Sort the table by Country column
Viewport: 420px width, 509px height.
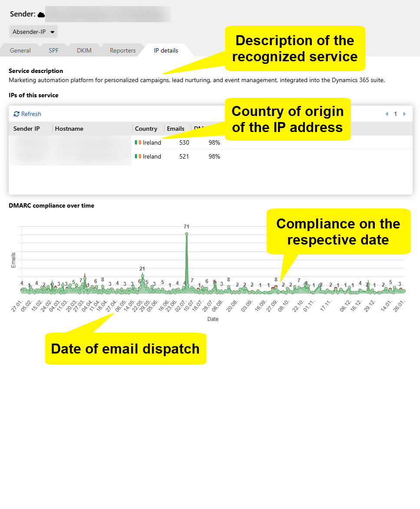click(x=146, y=129)
